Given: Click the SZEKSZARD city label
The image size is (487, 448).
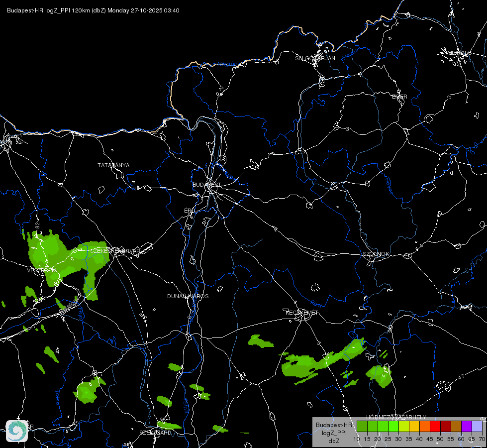Looking at the screenshot, I should (155, 433).
